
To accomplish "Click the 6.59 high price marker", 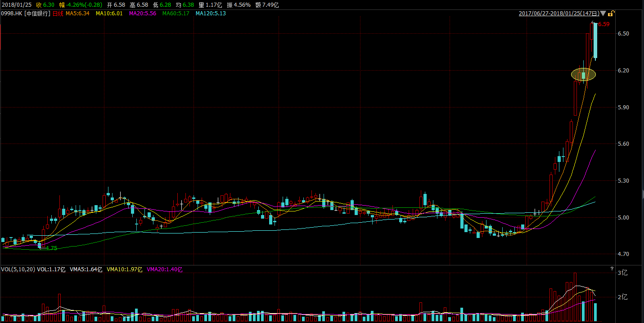I will 603,24.
